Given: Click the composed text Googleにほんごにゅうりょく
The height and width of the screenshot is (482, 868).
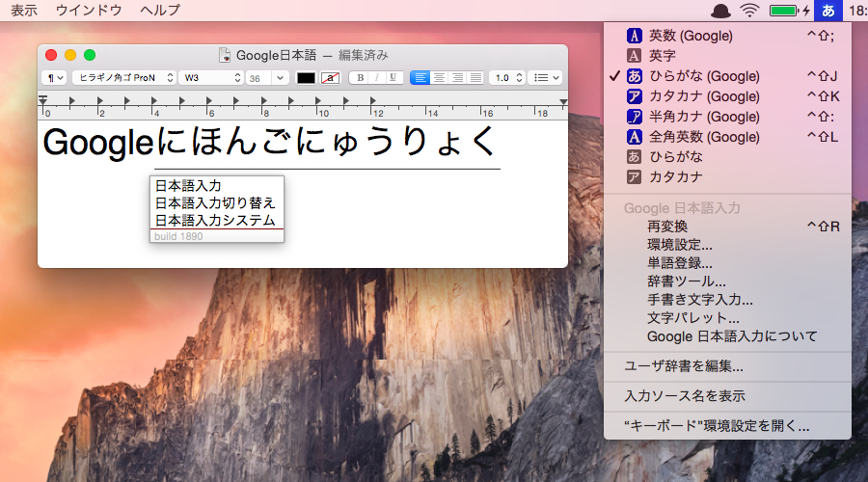Looking at the screenshot, I should pyautogui.click(x=270, y=142).
